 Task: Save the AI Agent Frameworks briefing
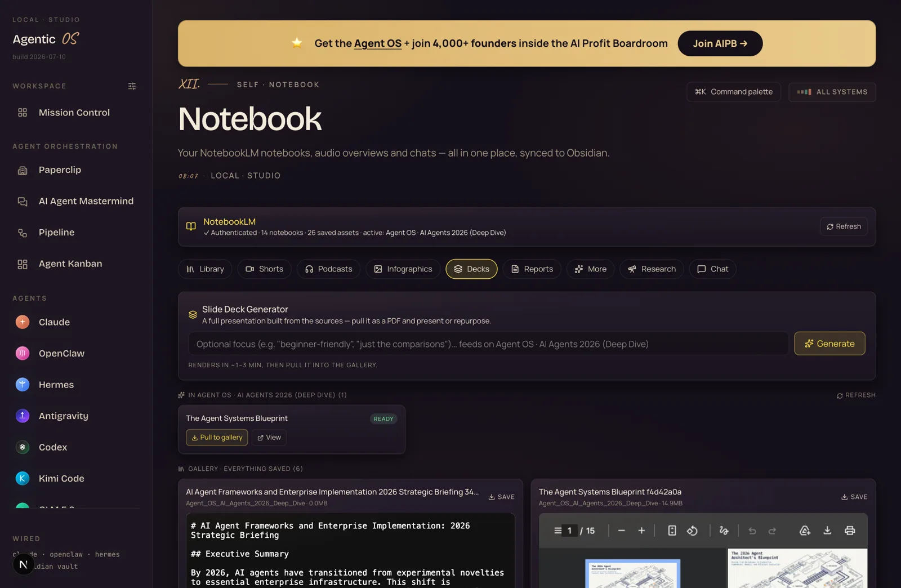tap(501, 497)
